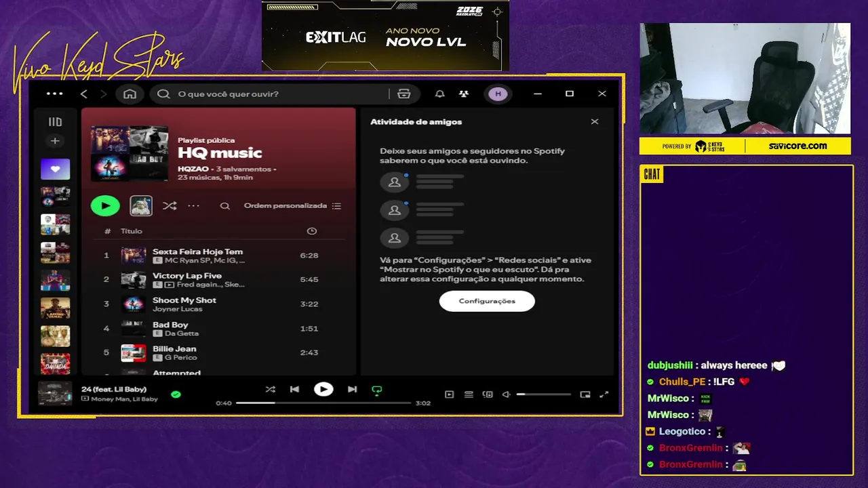Screen dimensions: 868x488
Task: Search within playlist magnifier icon
Action: tap(225, 206)
